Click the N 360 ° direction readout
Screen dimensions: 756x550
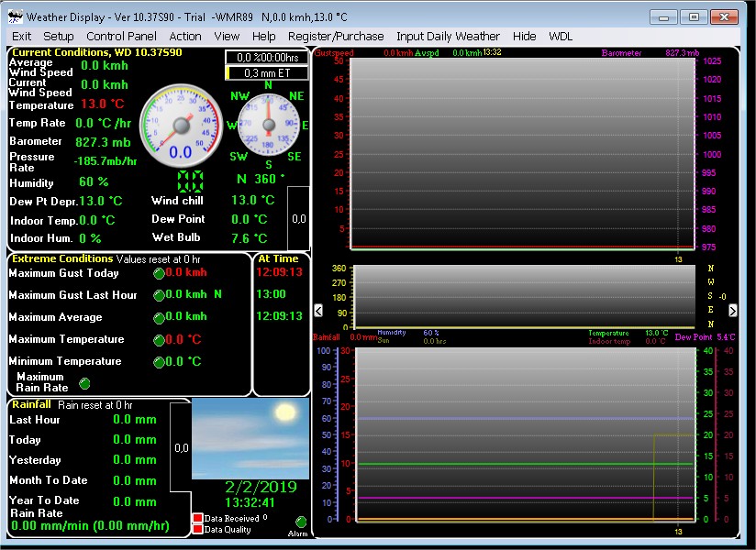tap(261, 179)
